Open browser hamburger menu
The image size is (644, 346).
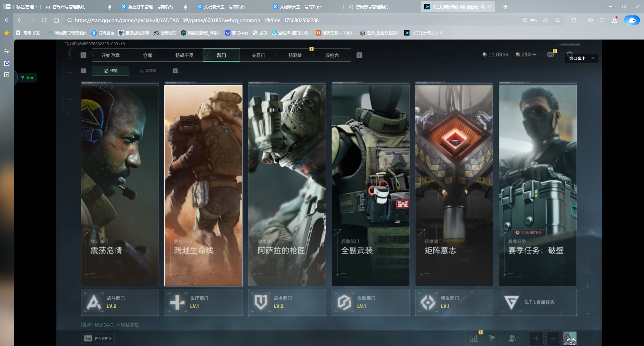602,20
